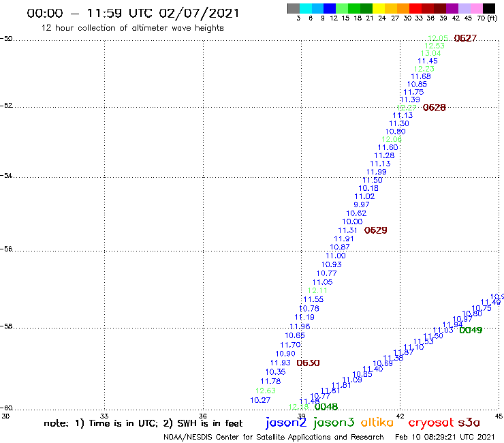Select the jason3 satellite label

(x=334, y=423)
